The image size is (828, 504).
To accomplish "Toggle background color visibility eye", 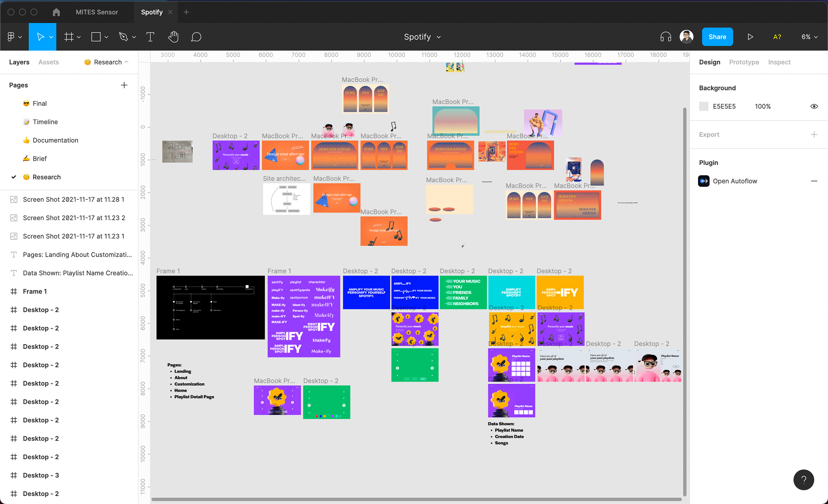I will click(x=814, y=106).
